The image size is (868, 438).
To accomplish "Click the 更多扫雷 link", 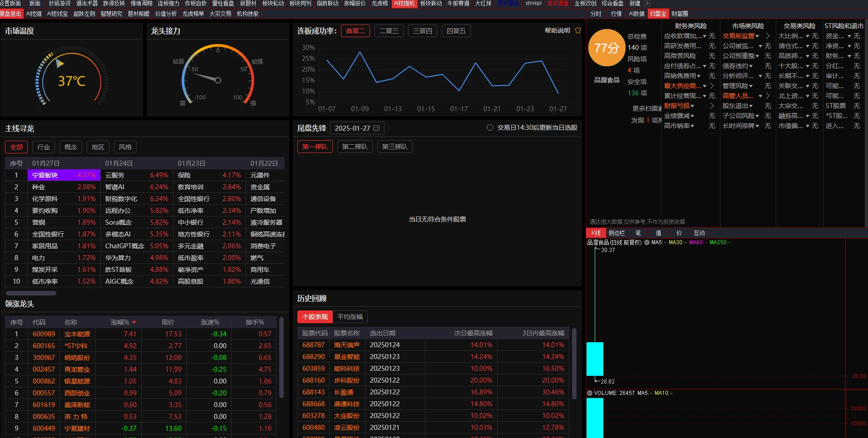I will point(647,108).
